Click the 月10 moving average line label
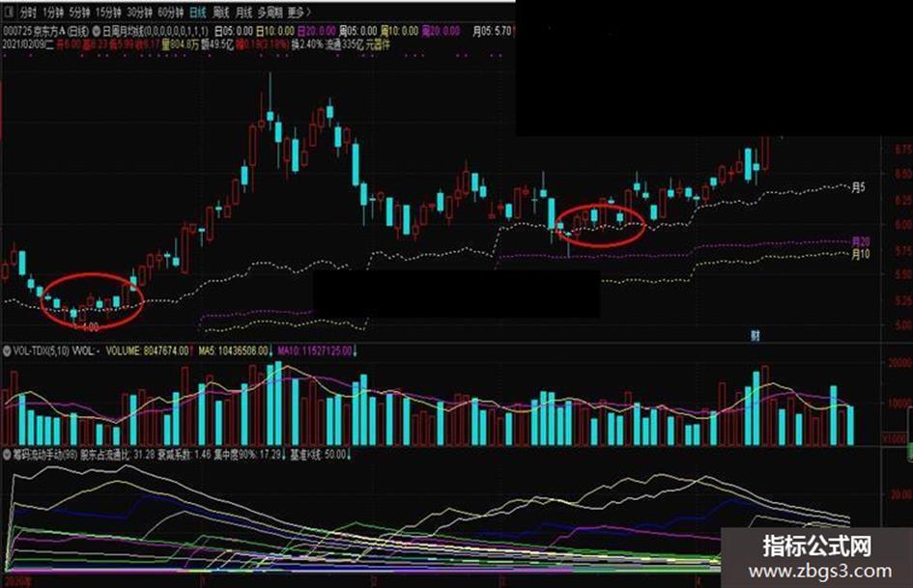 tap(861, 254)
